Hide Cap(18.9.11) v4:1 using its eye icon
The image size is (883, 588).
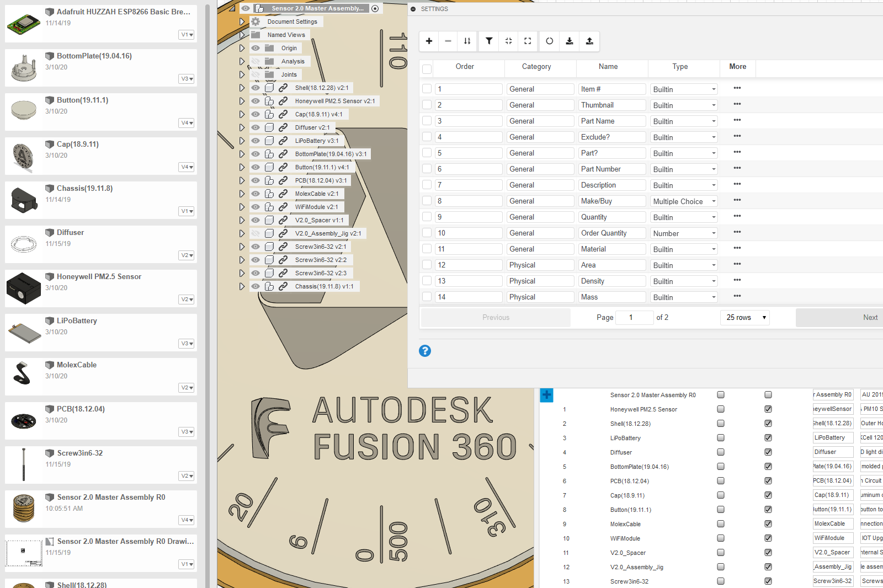pos(256,114)
